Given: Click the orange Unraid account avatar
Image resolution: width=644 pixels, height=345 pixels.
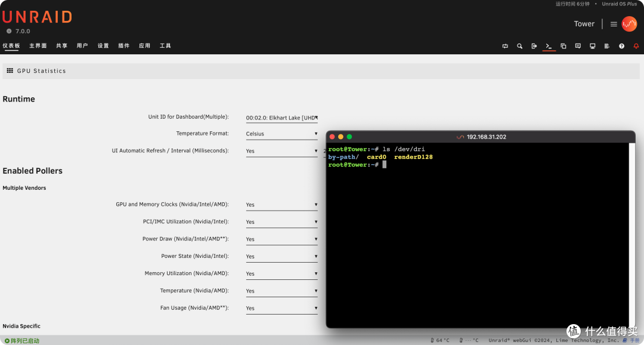Looking at the screenshot, I should [629, 24].
